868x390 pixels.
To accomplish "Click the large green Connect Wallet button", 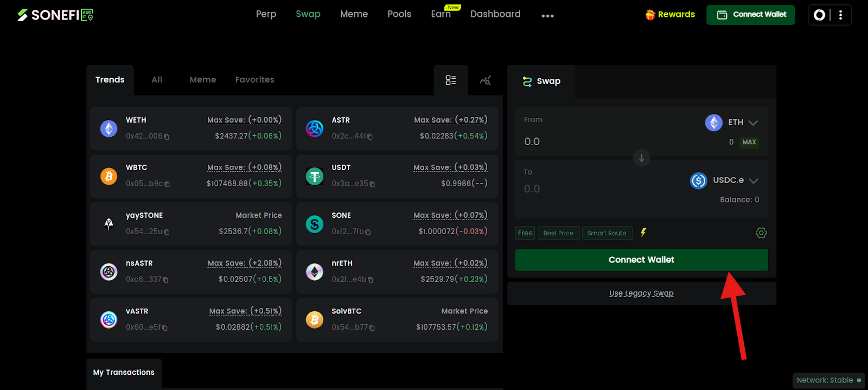I will coord(641,260).
